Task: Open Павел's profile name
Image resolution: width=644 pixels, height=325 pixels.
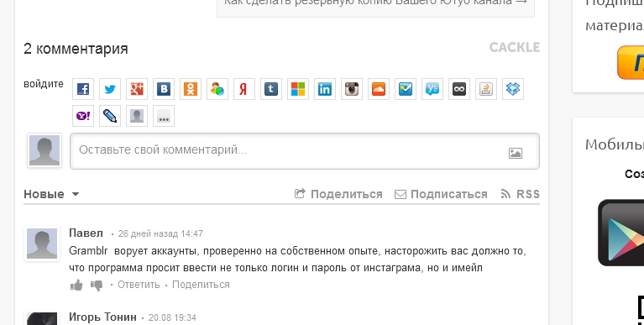Action: [86, 233]
